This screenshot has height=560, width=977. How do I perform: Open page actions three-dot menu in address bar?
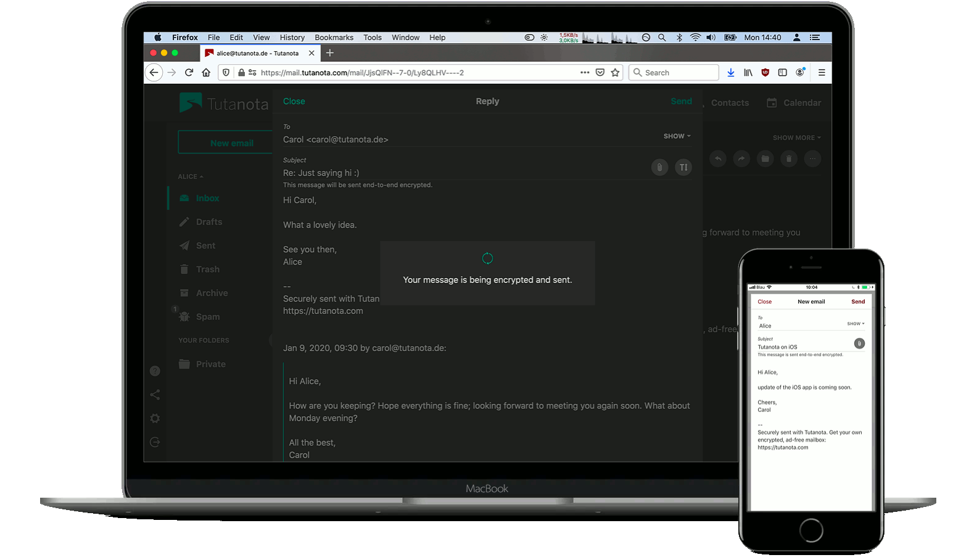(x=585, y=73)
